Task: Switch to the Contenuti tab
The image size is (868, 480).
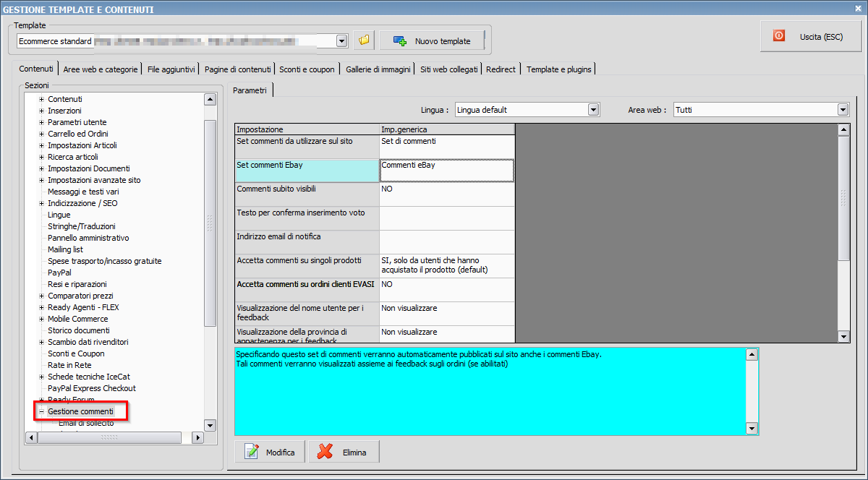Action: tap(36, 69)
